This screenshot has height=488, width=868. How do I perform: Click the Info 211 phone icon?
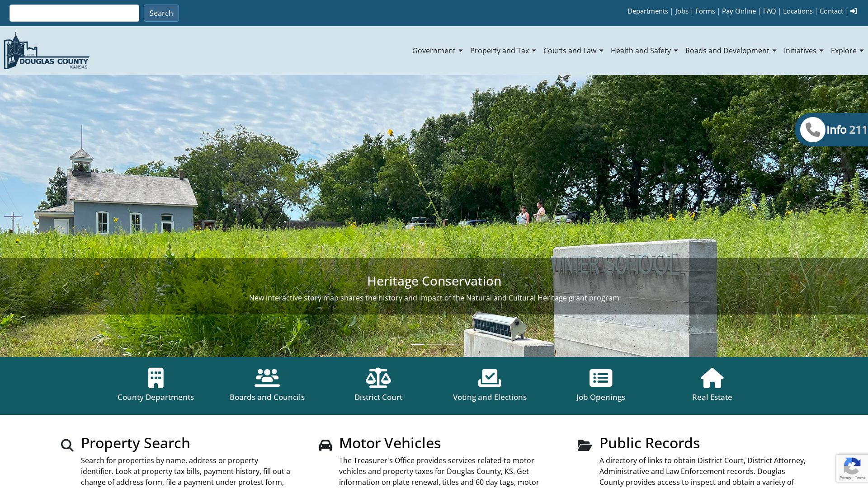tap(813, 130)
